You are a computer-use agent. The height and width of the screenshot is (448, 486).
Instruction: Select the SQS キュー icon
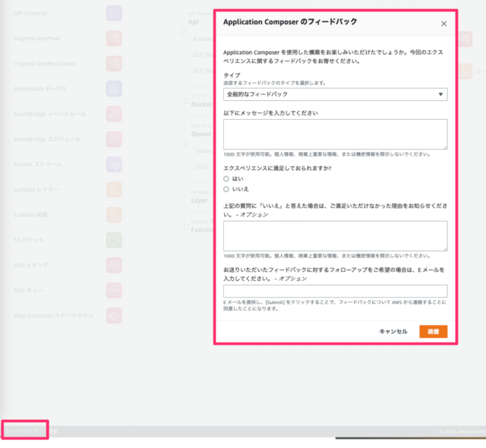pyautogui.click(x=114, y=290)
